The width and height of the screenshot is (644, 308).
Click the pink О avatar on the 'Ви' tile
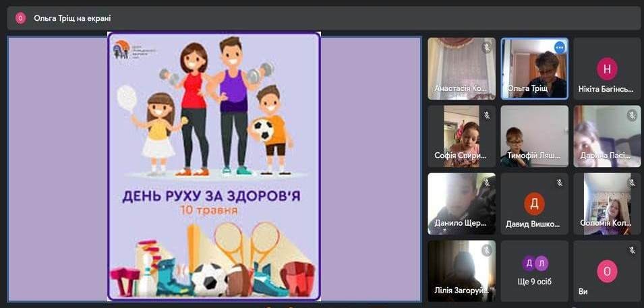[x=607, y=271]
